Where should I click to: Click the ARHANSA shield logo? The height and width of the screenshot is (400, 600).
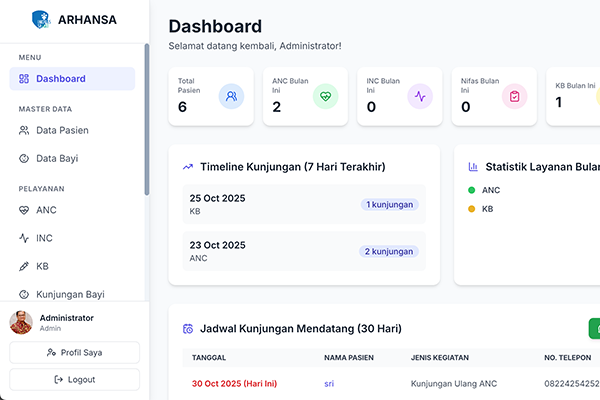click(41, 20)
